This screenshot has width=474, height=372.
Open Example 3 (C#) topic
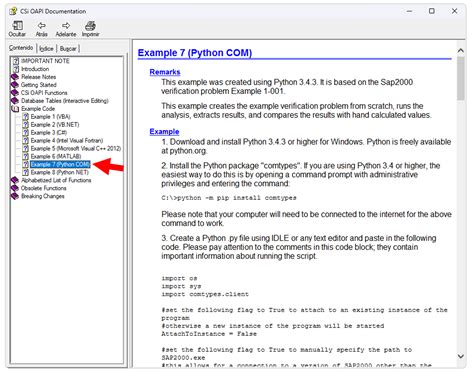click(x=49, y=133)
